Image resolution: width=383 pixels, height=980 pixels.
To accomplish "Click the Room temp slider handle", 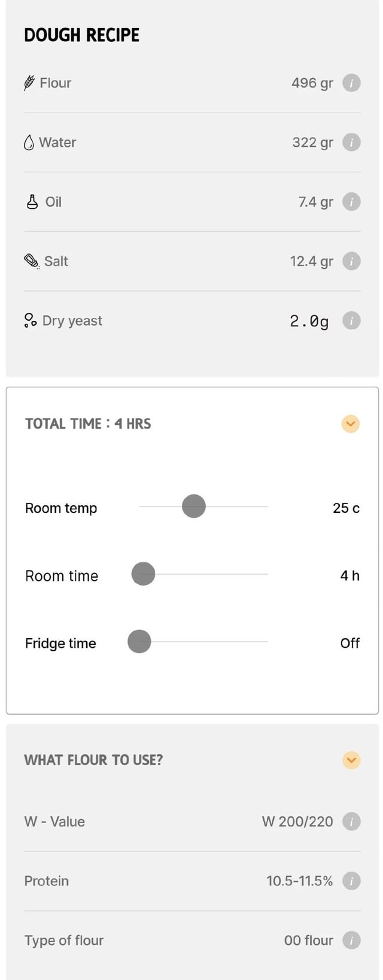I will pos(194,506).
